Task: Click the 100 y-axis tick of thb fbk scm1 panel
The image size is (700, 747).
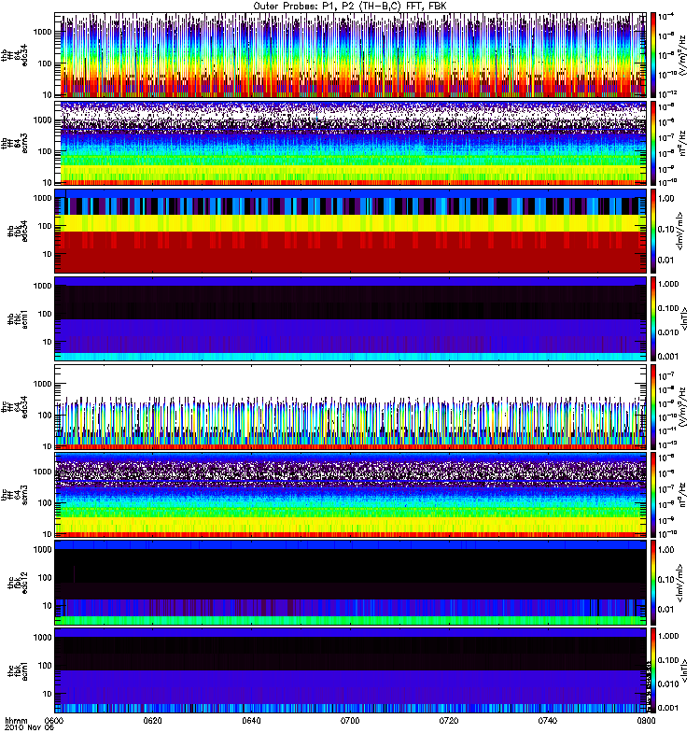Action: tap(44, 314)
